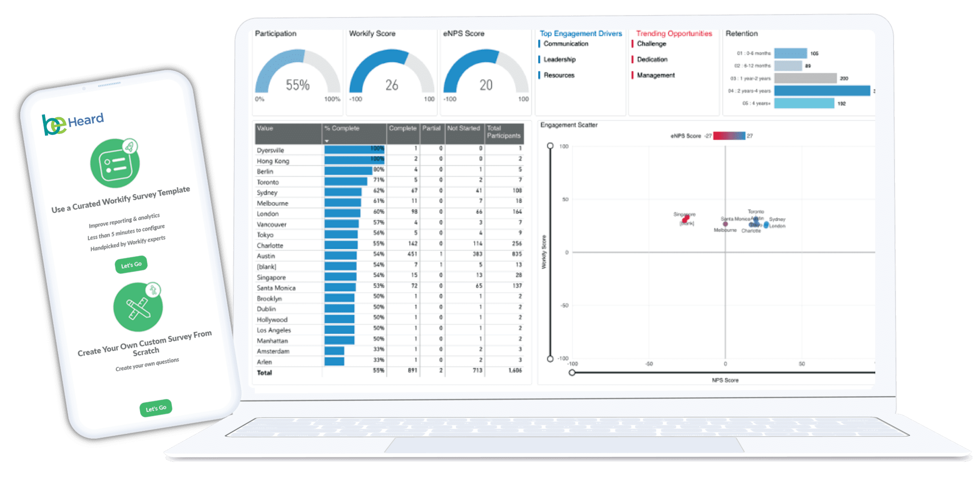Toggle the sort arrow under % Complete
The width and height of the screenshot is (980, 478).
point(327,141)
